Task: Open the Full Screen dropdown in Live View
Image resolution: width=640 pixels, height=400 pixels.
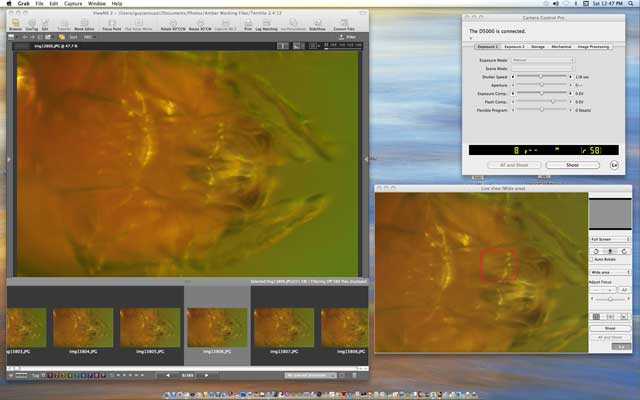Action: 608,240
